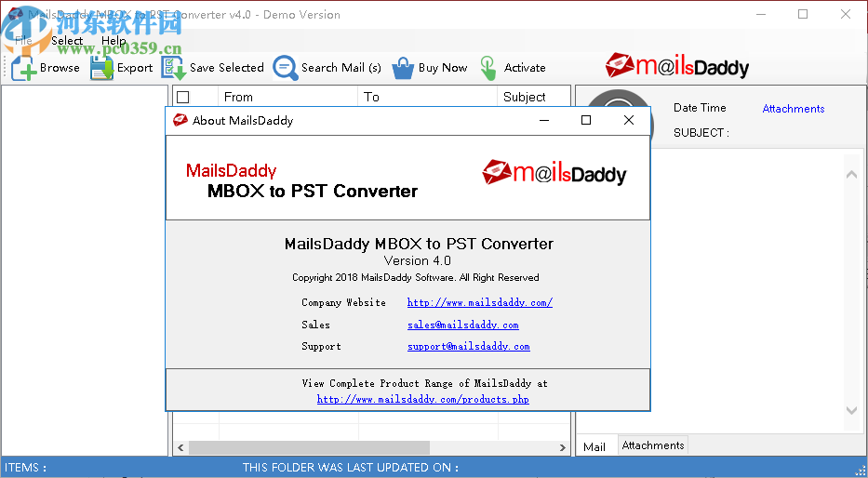Open the products.php link
The image size is (868, 478).
(x=423, y=399)
